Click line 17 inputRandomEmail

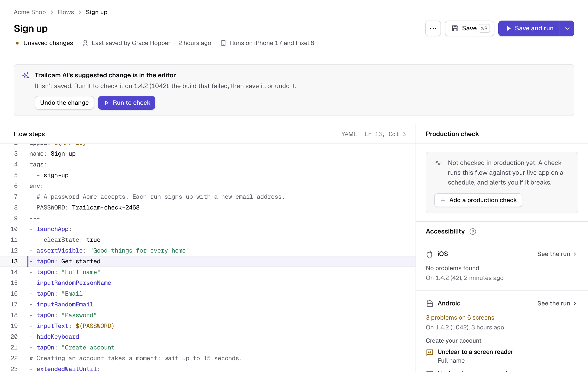tap(65, 304)
